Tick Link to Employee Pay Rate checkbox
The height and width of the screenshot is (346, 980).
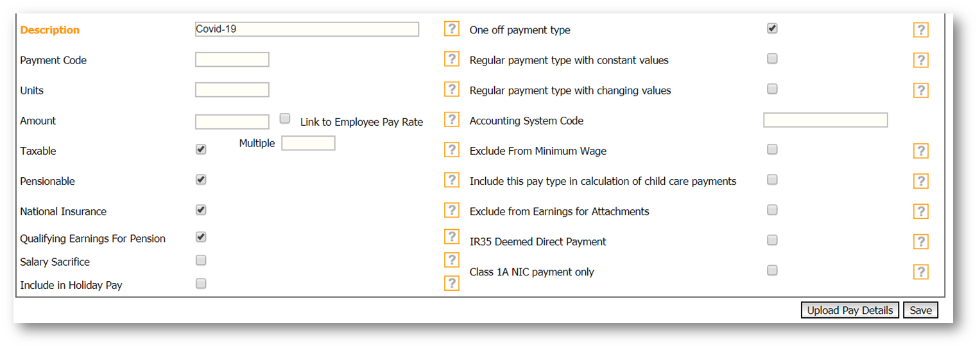pyautogui.click(x=285, y=119)
